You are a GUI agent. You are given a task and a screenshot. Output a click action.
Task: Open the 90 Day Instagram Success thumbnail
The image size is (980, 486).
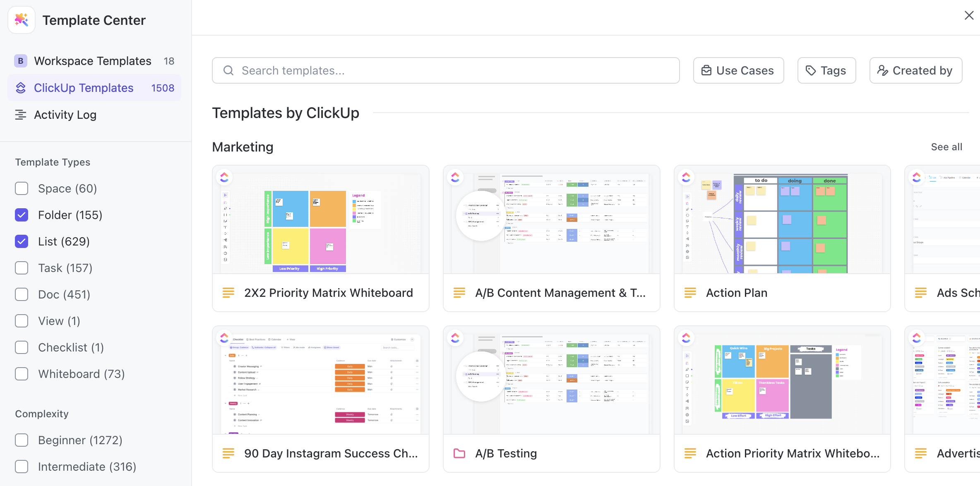[x=321, y=381]
